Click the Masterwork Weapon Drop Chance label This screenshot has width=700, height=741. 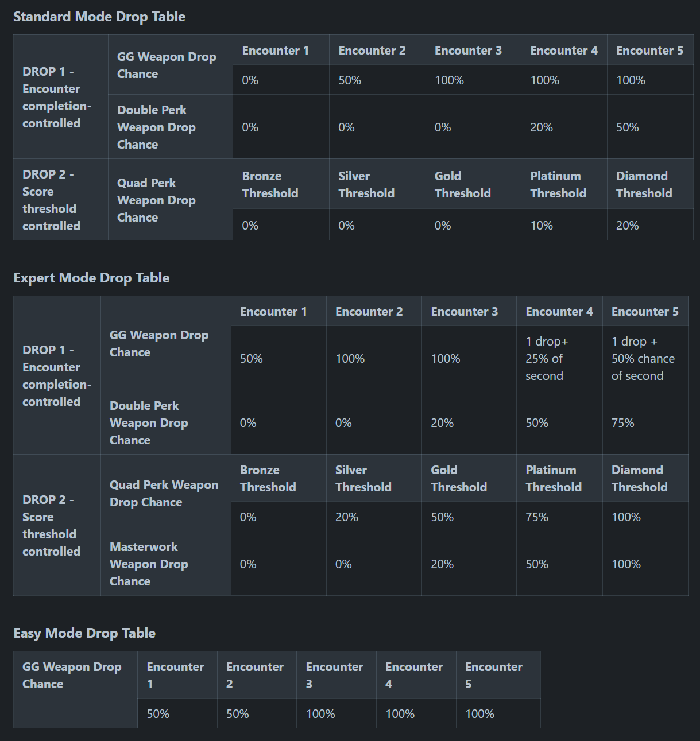[166, 564]
